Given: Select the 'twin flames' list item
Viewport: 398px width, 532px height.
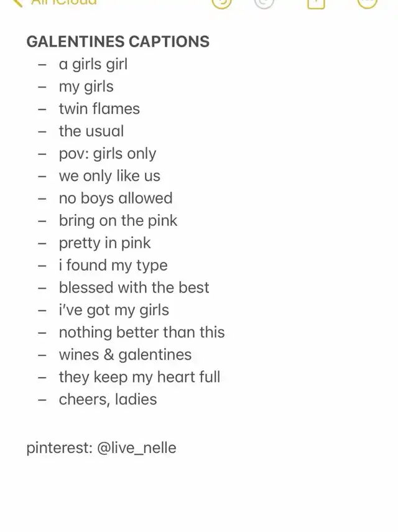Looking at the screenshot, I should (99, 109).
